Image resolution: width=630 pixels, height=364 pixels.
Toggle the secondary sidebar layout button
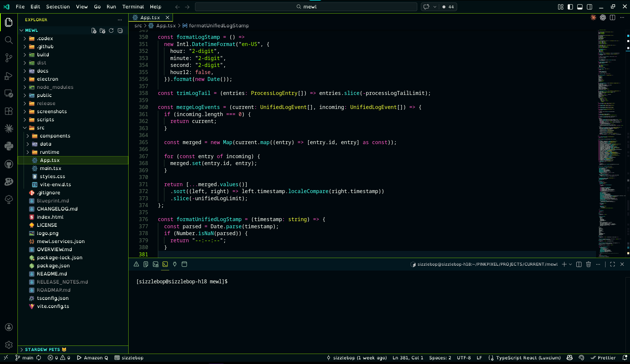point(589,7)
